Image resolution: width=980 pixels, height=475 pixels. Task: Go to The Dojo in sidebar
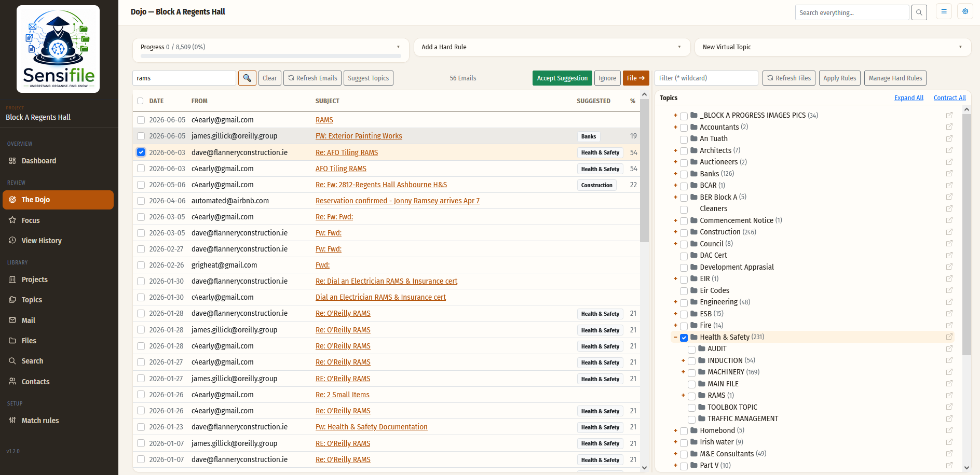[58, 200]
